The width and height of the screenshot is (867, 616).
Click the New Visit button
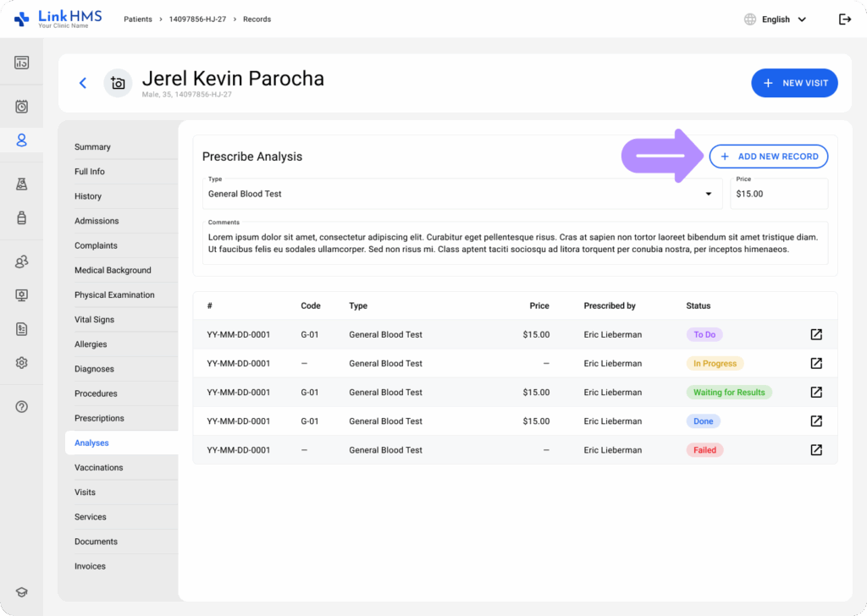(x=794, y=83)
